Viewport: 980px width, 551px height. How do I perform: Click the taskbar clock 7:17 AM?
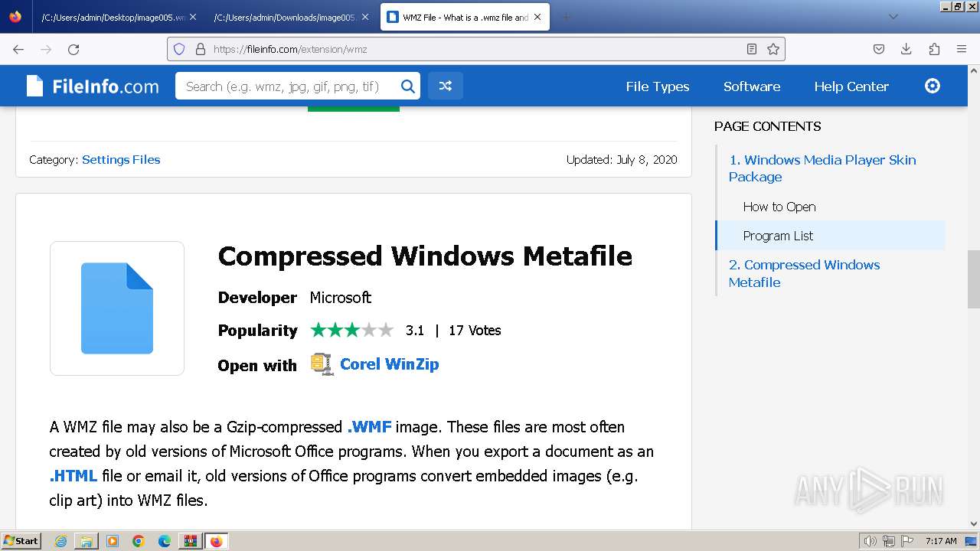click(941, 541)
